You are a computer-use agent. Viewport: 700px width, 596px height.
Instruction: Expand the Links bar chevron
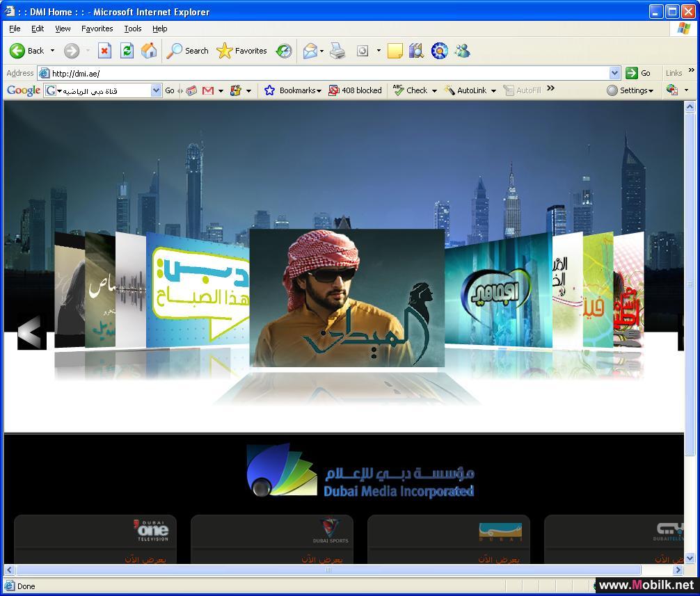tap(691, 70)
